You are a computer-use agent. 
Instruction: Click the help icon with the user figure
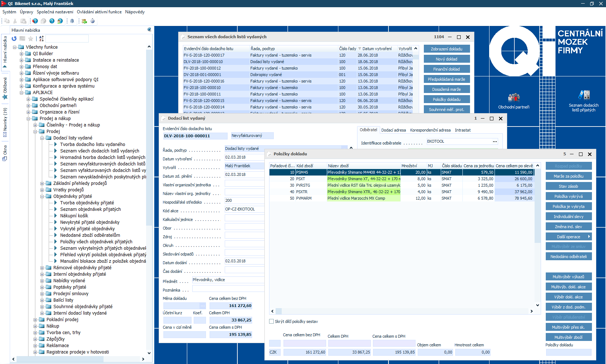click(x=60, y=21)
